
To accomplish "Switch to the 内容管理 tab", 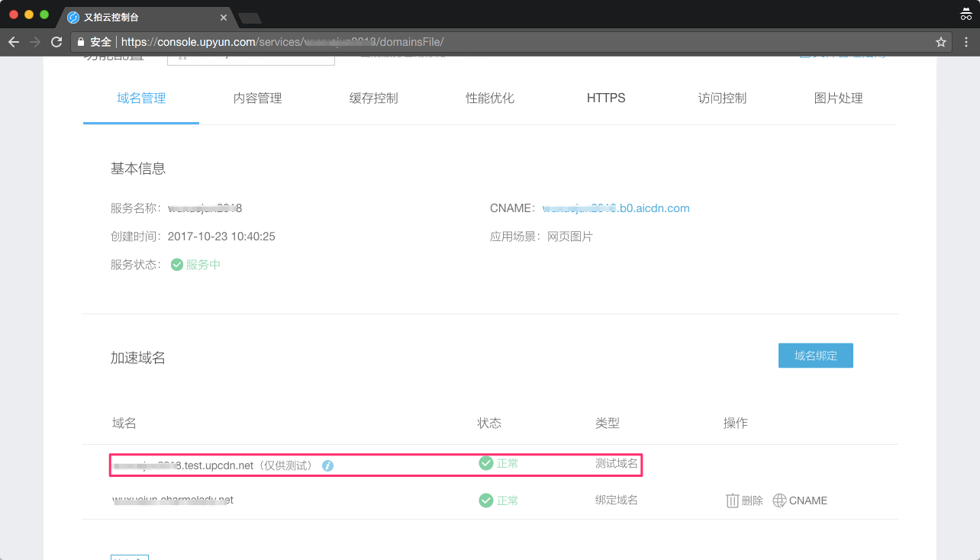I will click(x=257, y=98).
